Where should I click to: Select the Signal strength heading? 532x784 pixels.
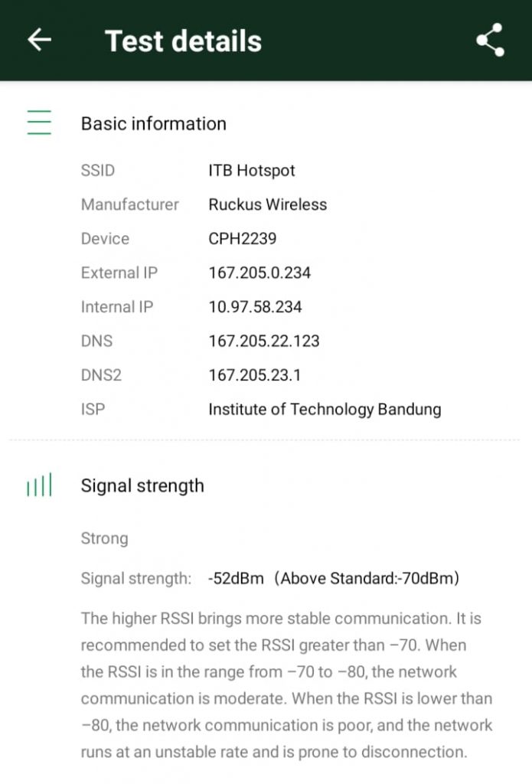[142, 486]
